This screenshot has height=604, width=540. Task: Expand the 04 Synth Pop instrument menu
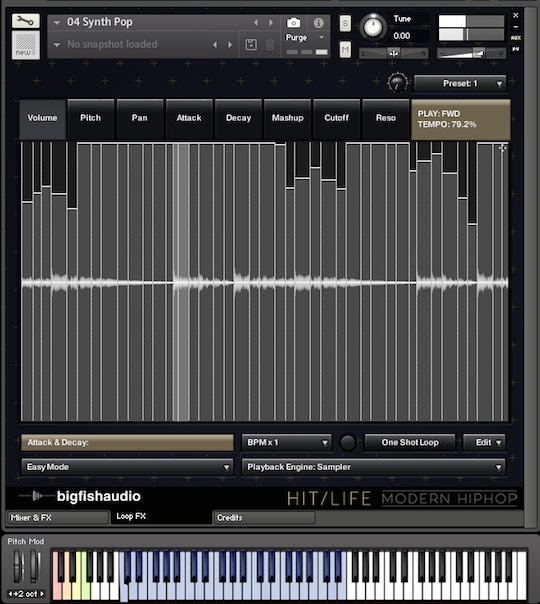(x=57, y=23)
